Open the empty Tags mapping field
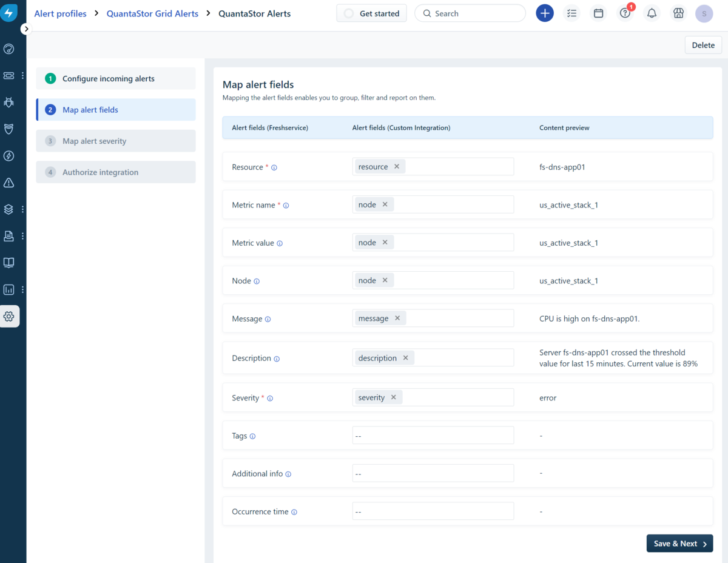 click(x=433, y=436)
